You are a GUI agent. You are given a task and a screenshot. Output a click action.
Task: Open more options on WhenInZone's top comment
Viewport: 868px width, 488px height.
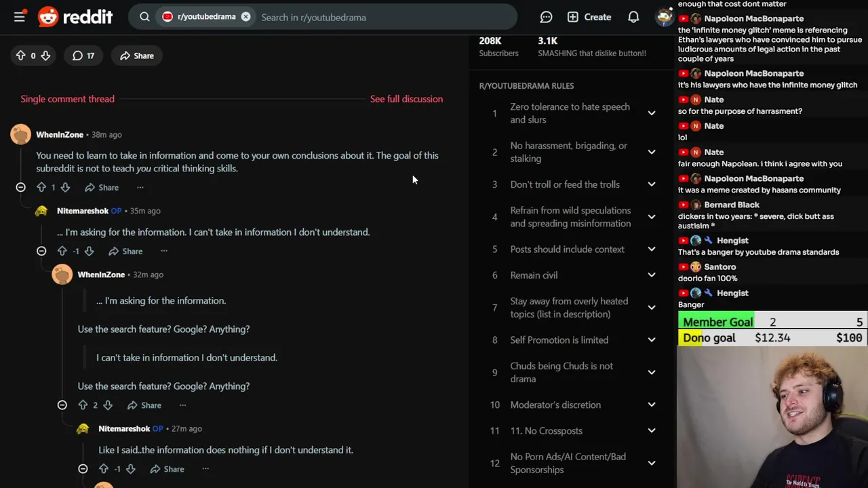tap(140, 187)
